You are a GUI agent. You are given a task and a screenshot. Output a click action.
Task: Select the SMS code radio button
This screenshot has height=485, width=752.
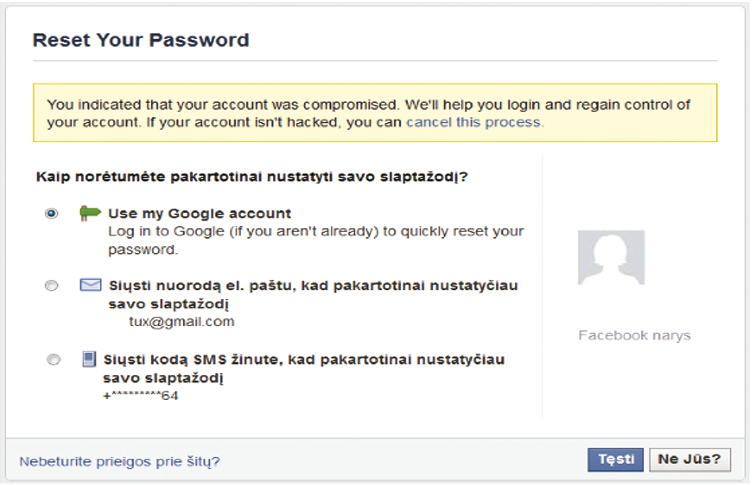coord(52,359)
